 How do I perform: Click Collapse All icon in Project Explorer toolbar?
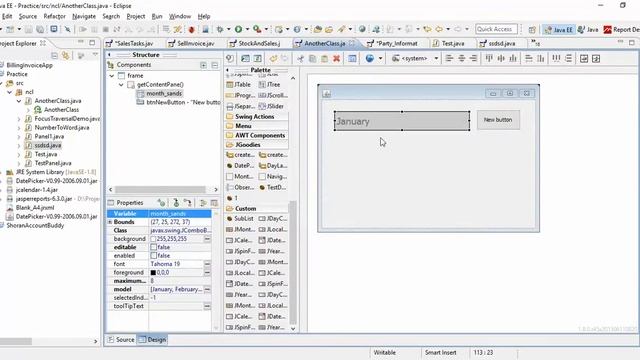coord(54,55)
